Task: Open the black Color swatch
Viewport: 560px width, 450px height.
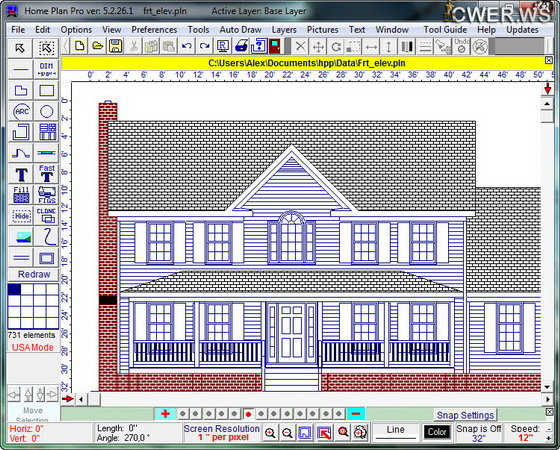Action: 437,432
